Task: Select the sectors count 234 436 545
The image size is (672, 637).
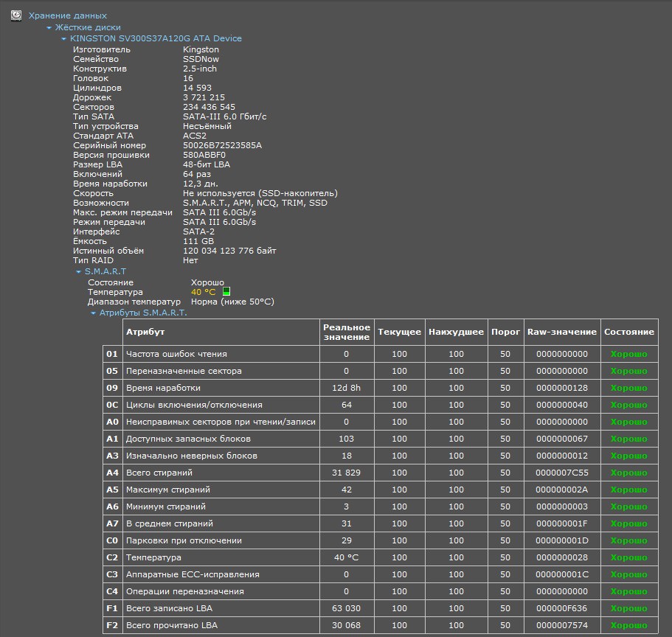Action: pos(209,107)
